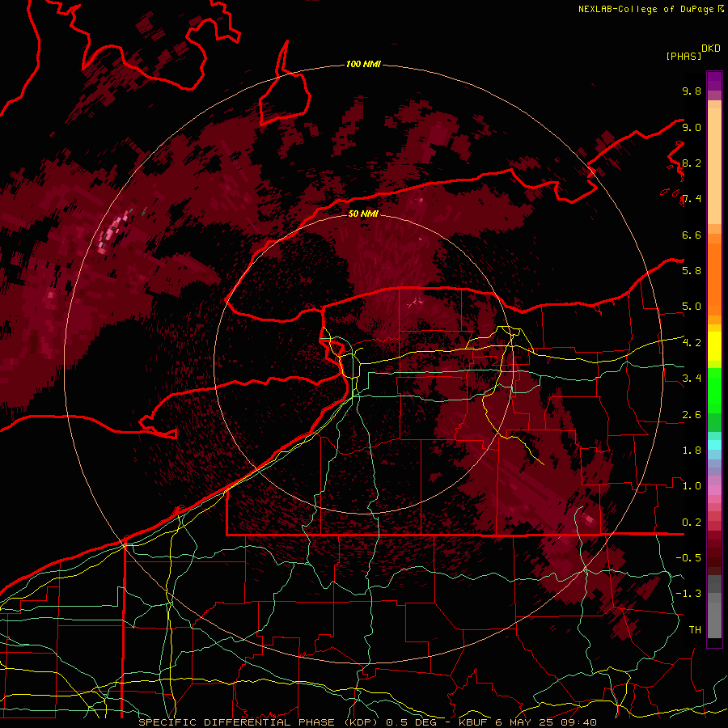This screenshot has width=728, height=728.
Task: Click the 4.2 value on the scale
Action: point(692,343)
